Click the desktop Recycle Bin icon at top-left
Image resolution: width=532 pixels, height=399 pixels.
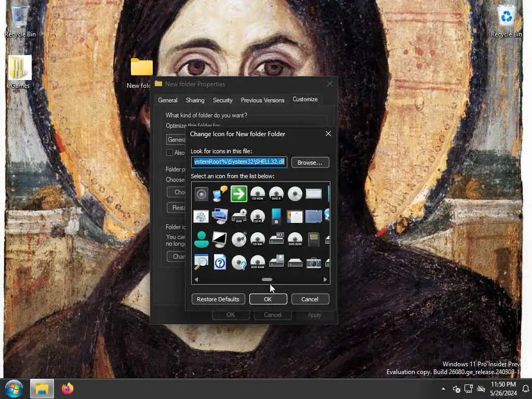[x=20, y=20]
